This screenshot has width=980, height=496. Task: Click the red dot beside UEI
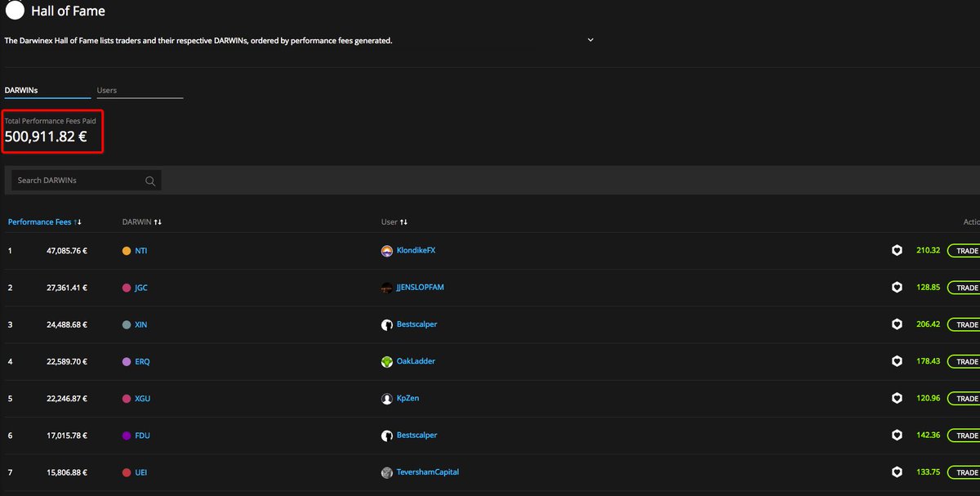[126, 472]
